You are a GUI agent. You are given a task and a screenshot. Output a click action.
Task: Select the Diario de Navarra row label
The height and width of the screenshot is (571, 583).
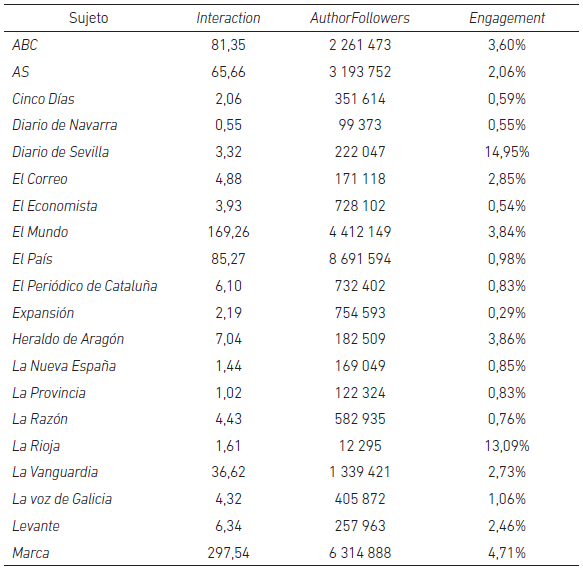[x=65, y=125]
